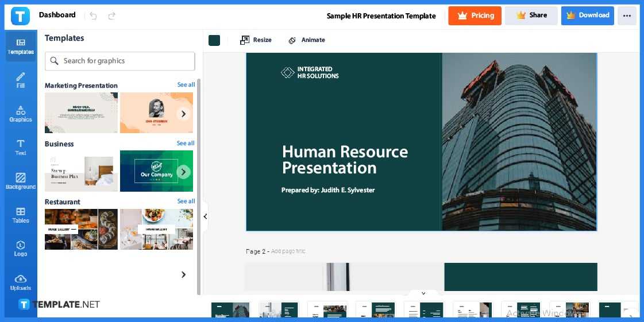Image resolution: width=644 pixels, height=322 pixels.
Task: Open the Graphics panel
Action: tap(21, 114)
